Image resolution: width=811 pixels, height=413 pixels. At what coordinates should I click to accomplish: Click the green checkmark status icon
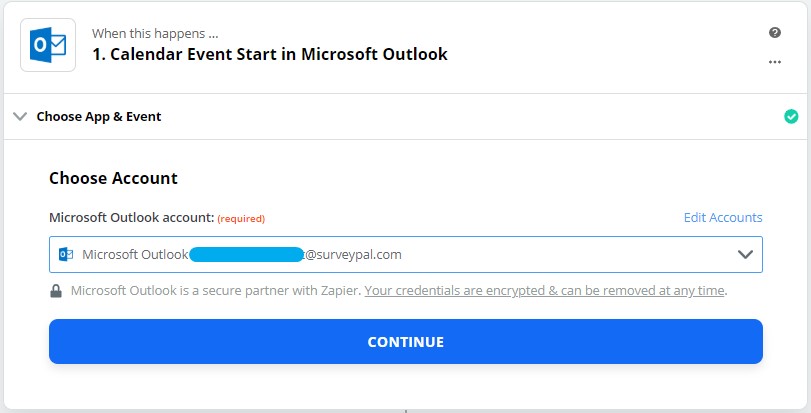tap(791, 117)
